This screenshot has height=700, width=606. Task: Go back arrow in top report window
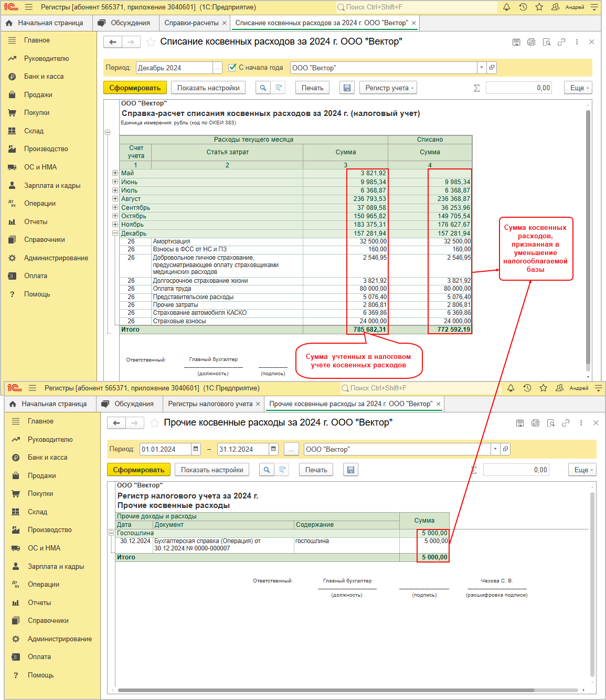pos(113,42)
